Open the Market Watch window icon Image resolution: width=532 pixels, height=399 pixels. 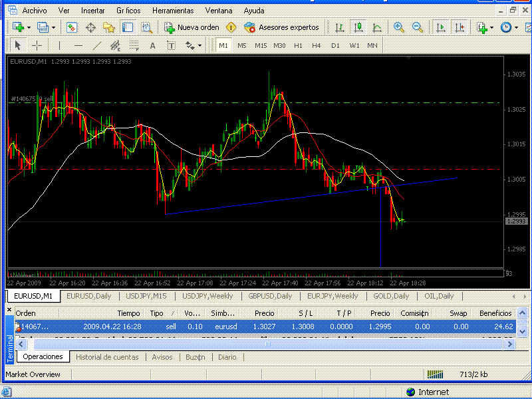72,27
